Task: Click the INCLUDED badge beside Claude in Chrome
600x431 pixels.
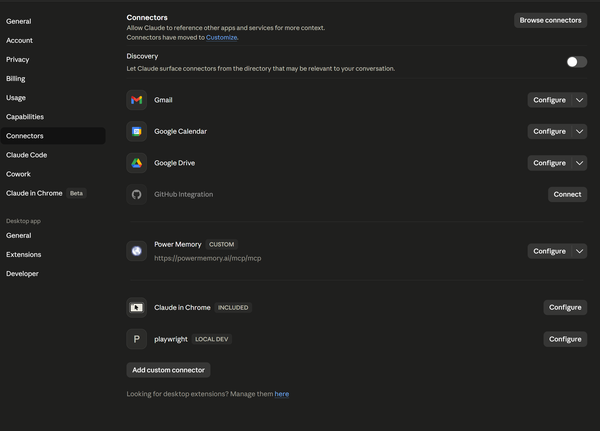Action: point(233,308)
